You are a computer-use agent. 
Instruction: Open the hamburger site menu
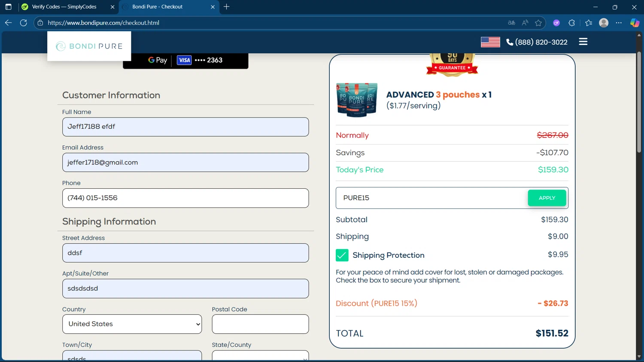[583, 42]
